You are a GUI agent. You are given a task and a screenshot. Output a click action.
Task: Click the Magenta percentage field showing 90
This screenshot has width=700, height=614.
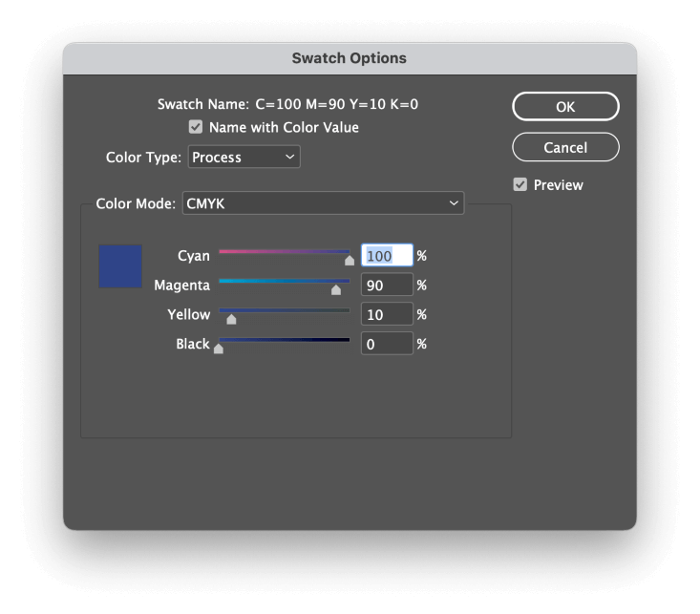[387, 285]
